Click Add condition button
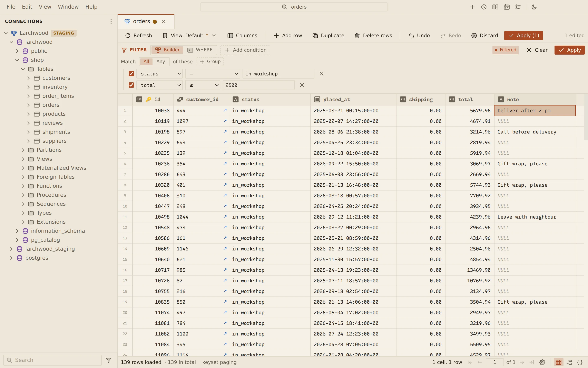 point(245,50)
